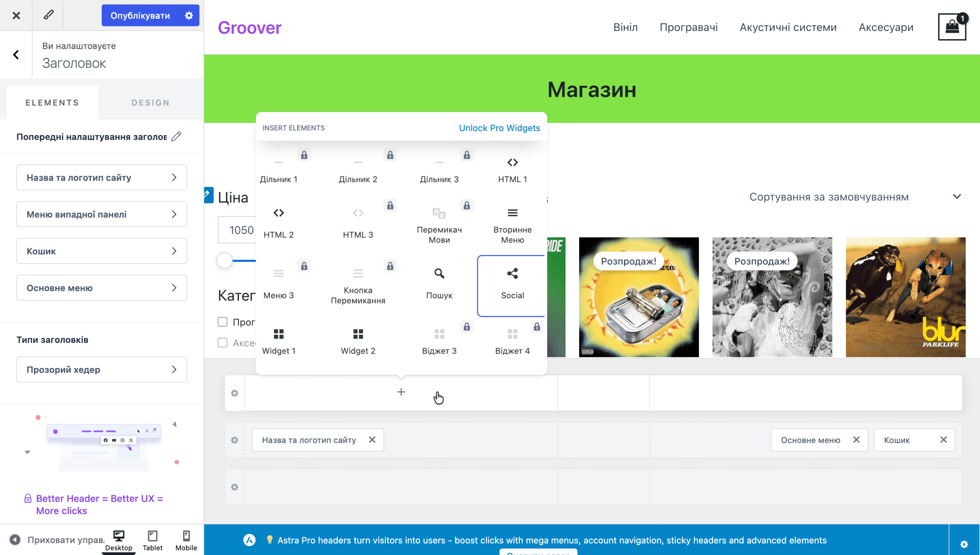The height and width of the screenshot is (555, 980).
Task: Open bottom header row settings gear
Action: click(x=235, y=487)
